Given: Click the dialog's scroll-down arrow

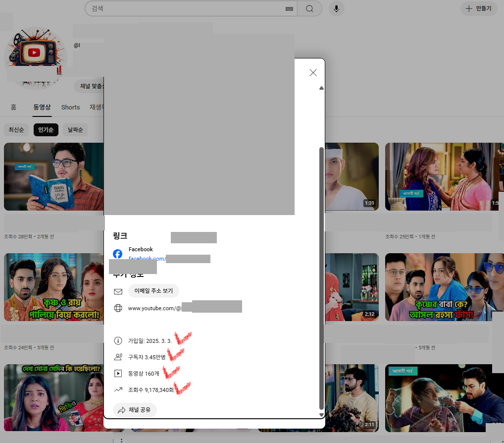Looking at the screenshot, I should pyautogui.click(x=321, y=414).
